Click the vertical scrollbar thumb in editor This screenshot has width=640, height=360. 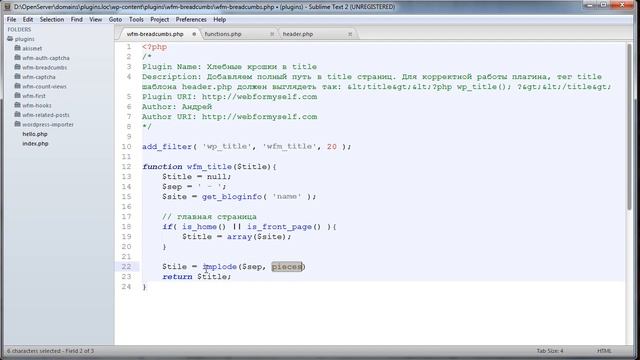click(629, 127)
